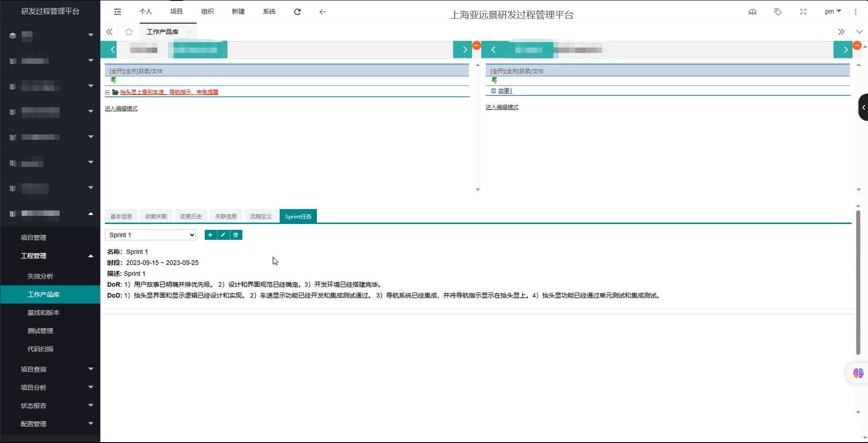This screenshot has width=868, height=443.
Task: Click the left orange minus circle button
Action: pos(476,46)
